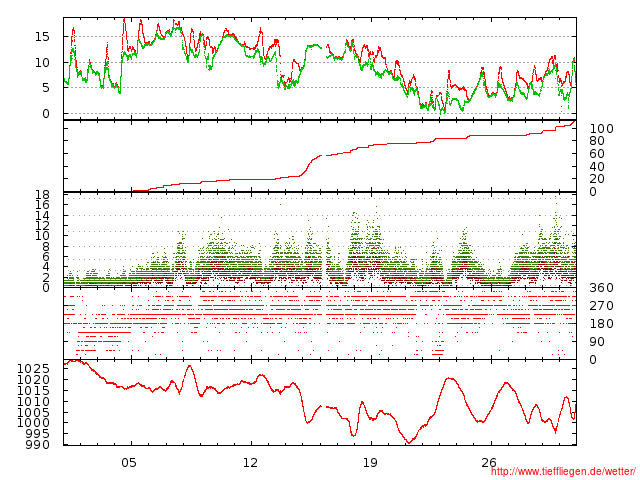
Task: Click the "1000" pressure axis label
Action: coord(33,423)
